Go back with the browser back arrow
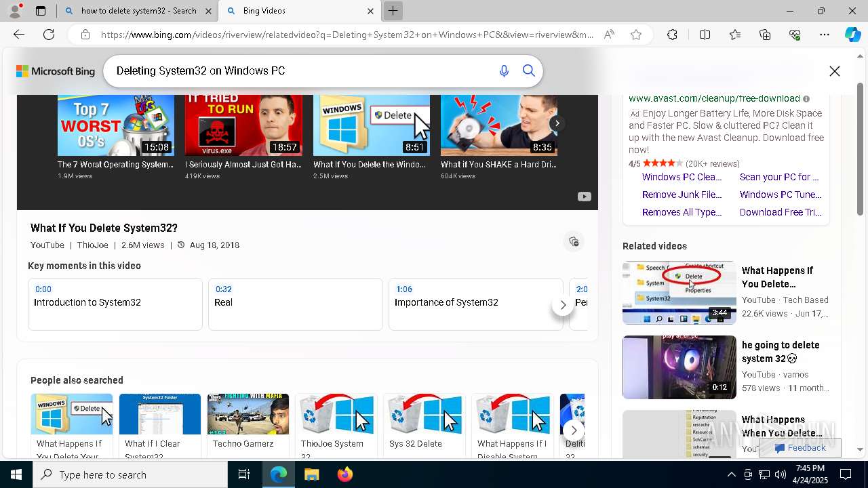This screenshot has width=868, height=488. click(19, 35)
